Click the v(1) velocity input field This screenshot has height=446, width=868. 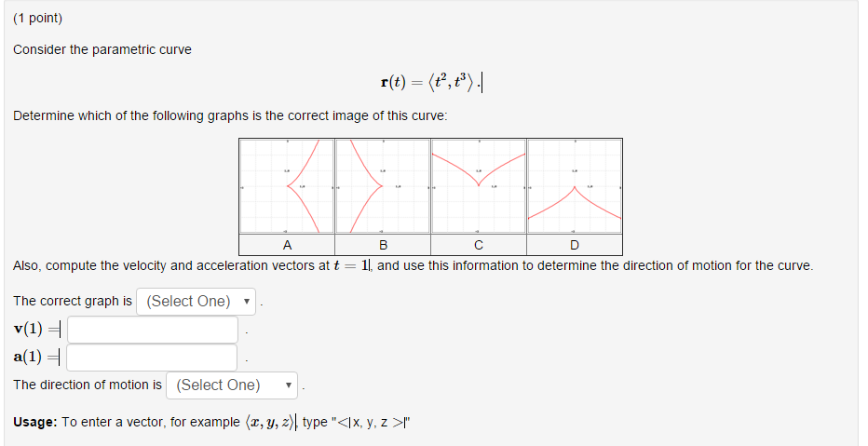(153, 330)
